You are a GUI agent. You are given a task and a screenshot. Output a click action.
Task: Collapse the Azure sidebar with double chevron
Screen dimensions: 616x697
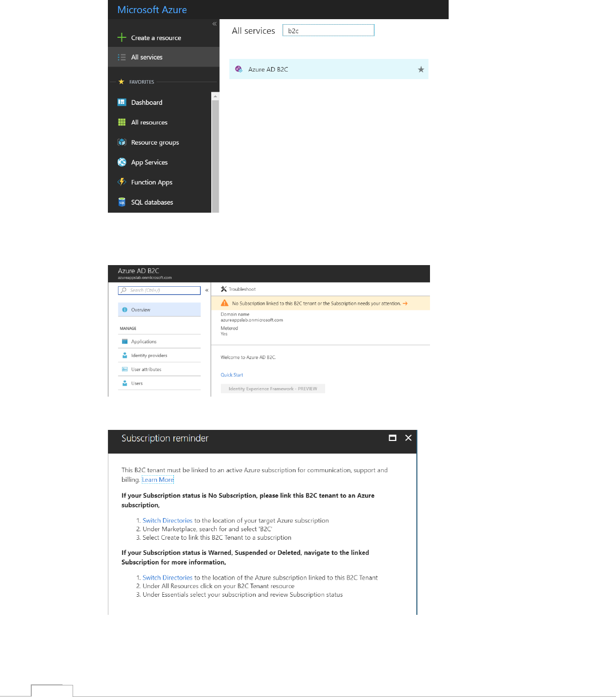[214, 24]
